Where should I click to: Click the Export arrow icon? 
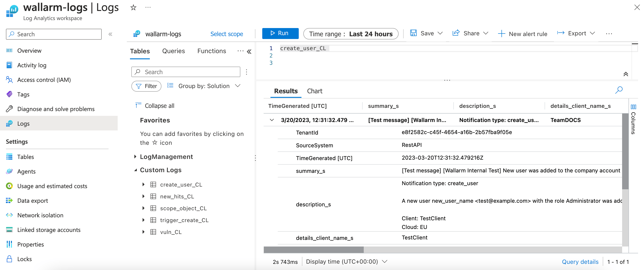561,33
